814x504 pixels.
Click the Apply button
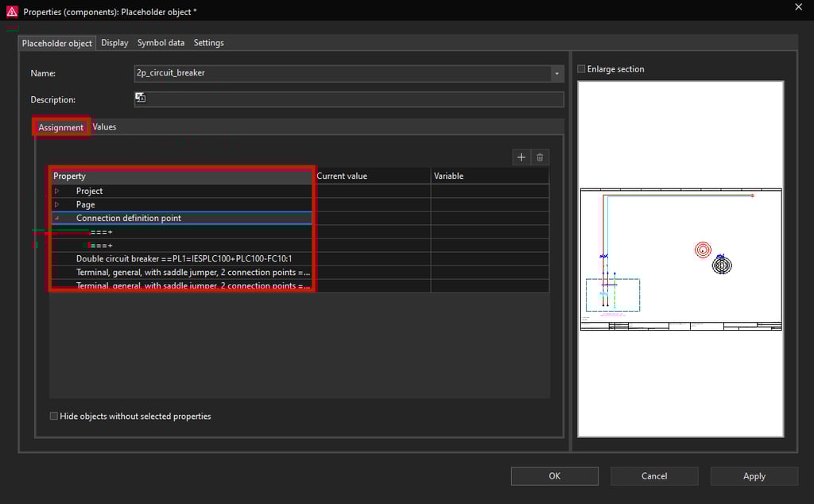(x=754, y=476)
